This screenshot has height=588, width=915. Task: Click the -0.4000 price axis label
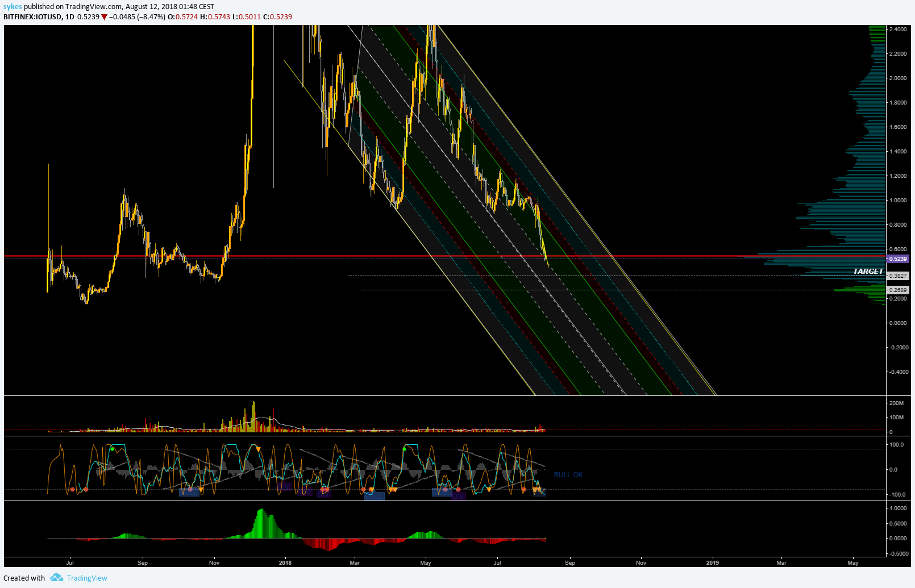pos(898,372)
